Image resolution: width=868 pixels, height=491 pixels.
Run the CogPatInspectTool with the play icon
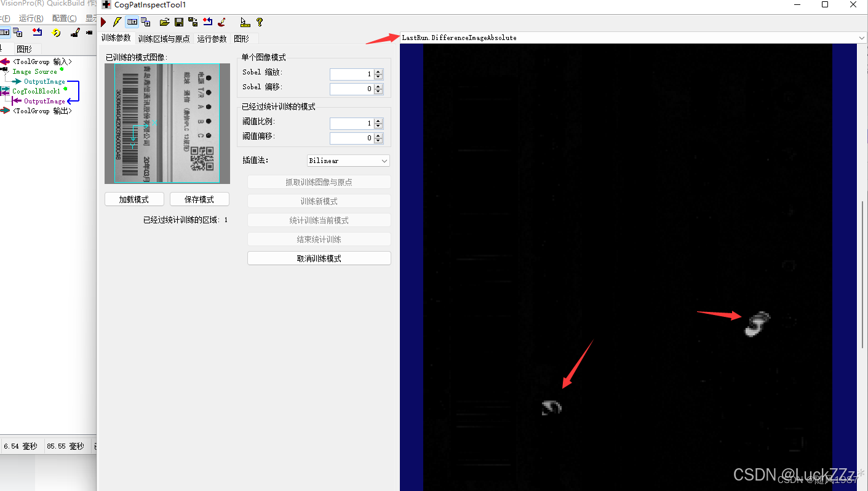103,22
